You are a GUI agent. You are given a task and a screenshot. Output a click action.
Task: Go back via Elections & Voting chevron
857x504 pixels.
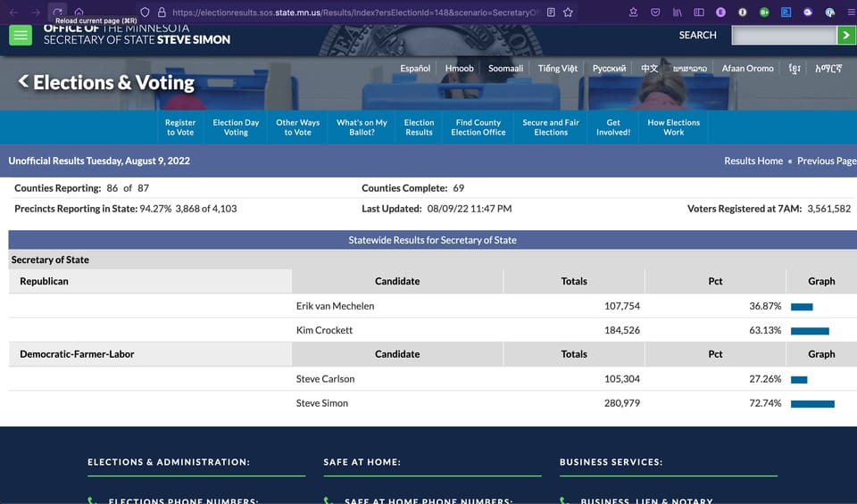click(x=23, y=81)
